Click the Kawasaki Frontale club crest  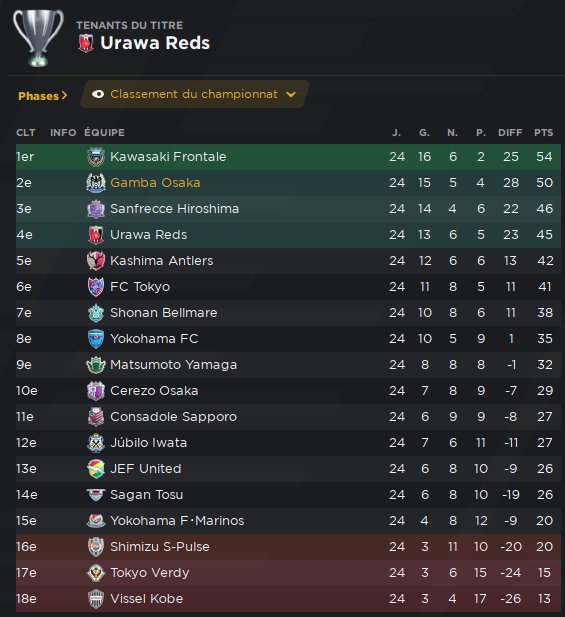tap(96, 157)
